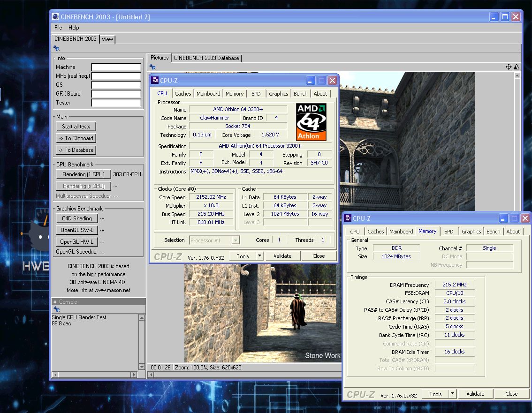Click the Start all tests button
532x413 pixels.
(76, 127)
